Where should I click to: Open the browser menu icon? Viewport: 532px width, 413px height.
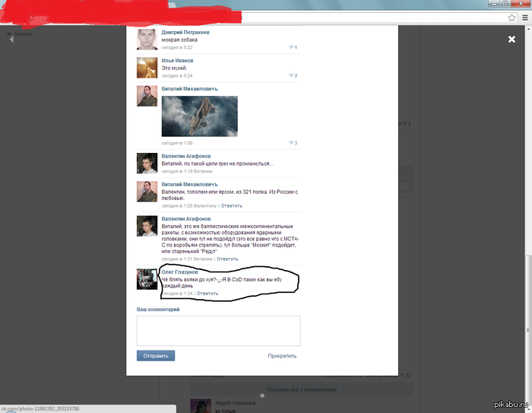click(x=523, y=17)
